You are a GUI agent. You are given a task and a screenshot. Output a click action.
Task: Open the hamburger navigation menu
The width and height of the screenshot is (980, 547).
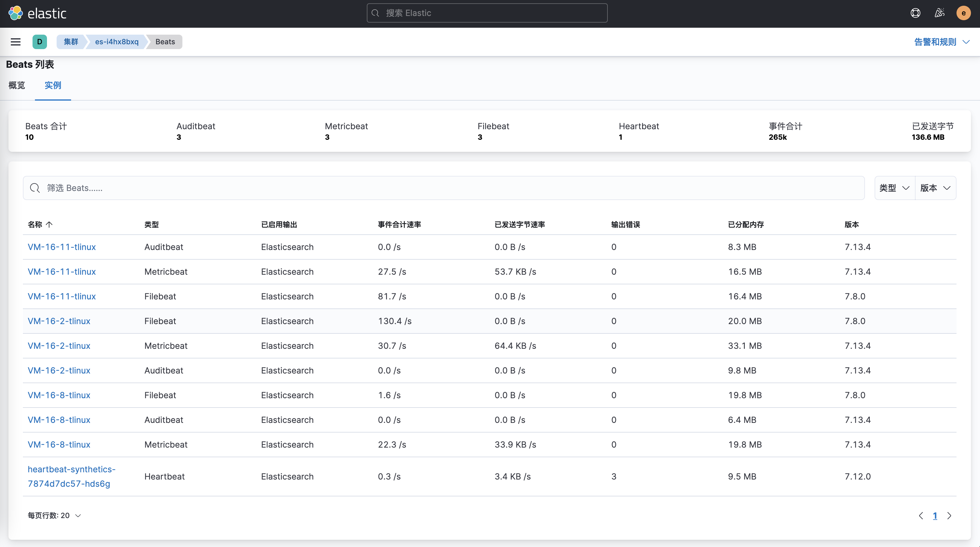pos(16,42)
